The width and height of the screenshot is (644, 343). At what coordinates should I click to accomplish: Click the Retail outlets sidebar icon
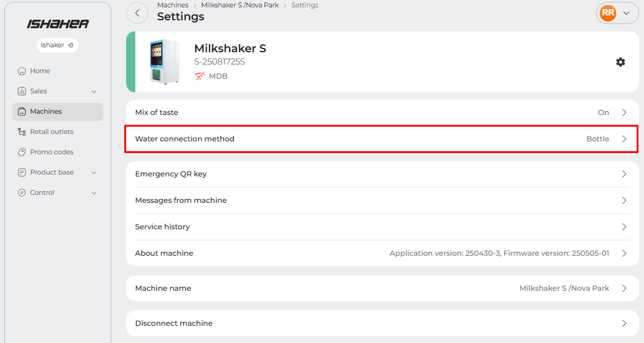coord(22,132)
